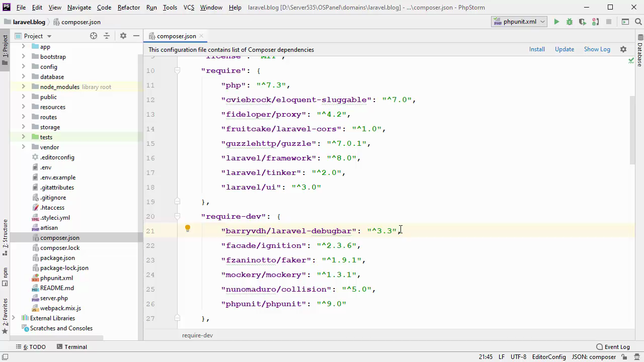
Task: Open the VCS menu
Action: click(189, 8)
